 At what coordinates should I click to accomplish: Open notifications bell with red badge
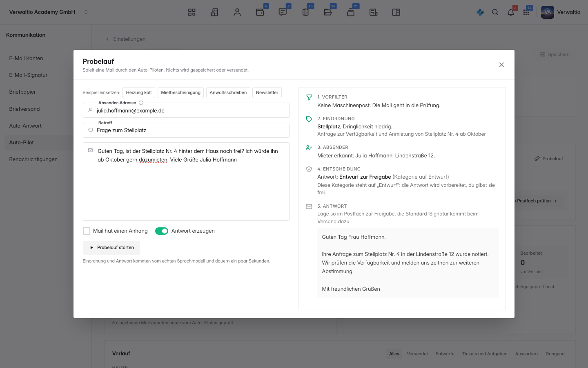511,12
